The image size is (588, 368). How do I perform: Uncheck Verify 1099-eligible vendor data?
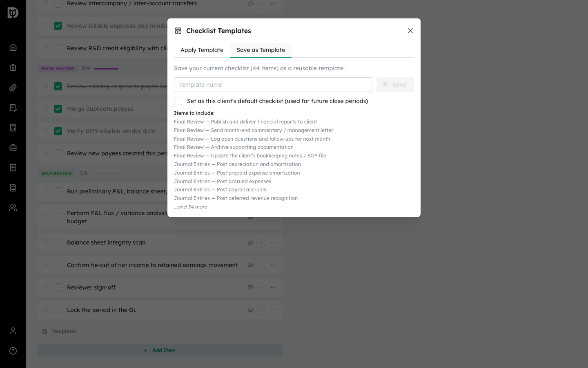tap(58, 131)
